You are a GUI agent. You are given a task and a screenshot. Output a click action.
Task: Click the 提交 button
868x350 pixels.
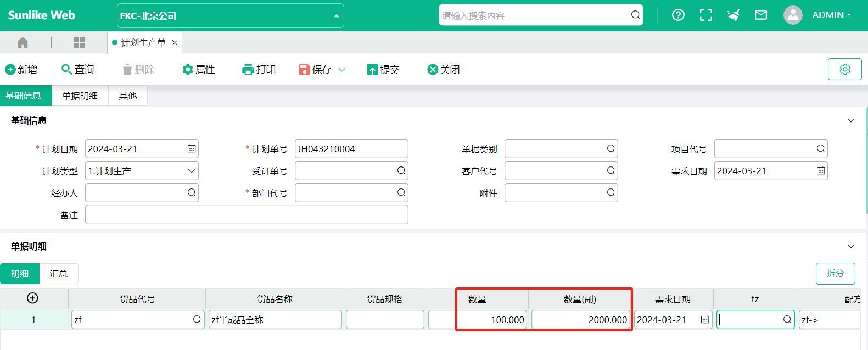[383, 70]
